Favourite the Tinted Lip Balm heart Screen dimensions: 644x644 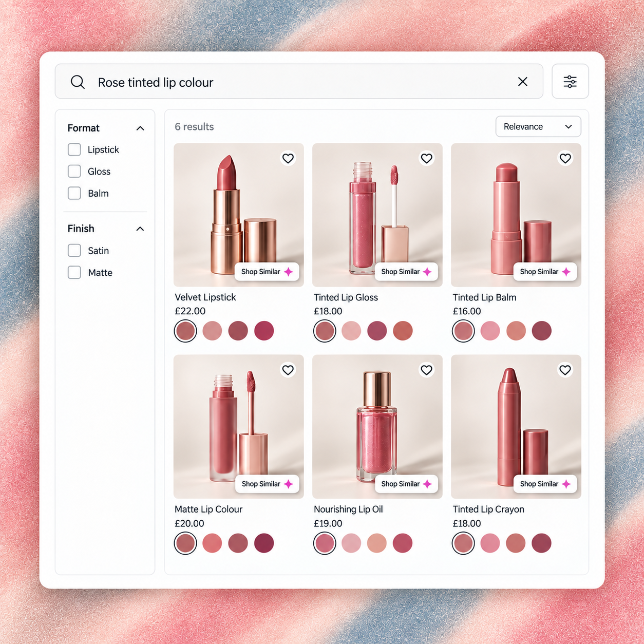(565, 158)
